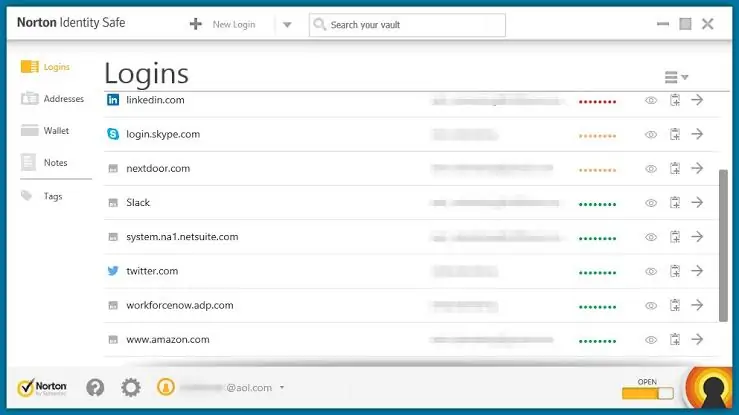Open the Tags section
Screen dimensions: 739x415
[x=41, y=196]
